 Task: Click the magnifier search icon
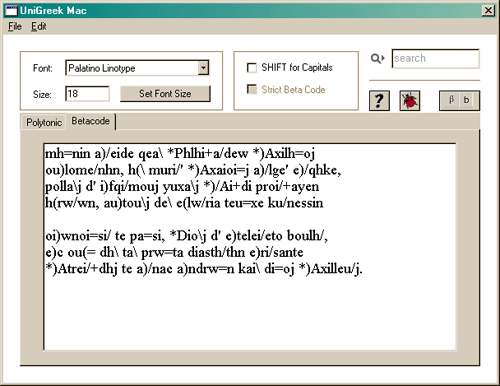tap(377, 58)
